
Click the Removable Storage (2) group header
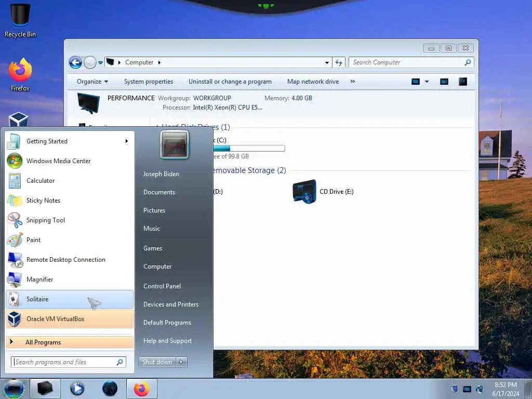pyautogui.click(x=249, y=170)
